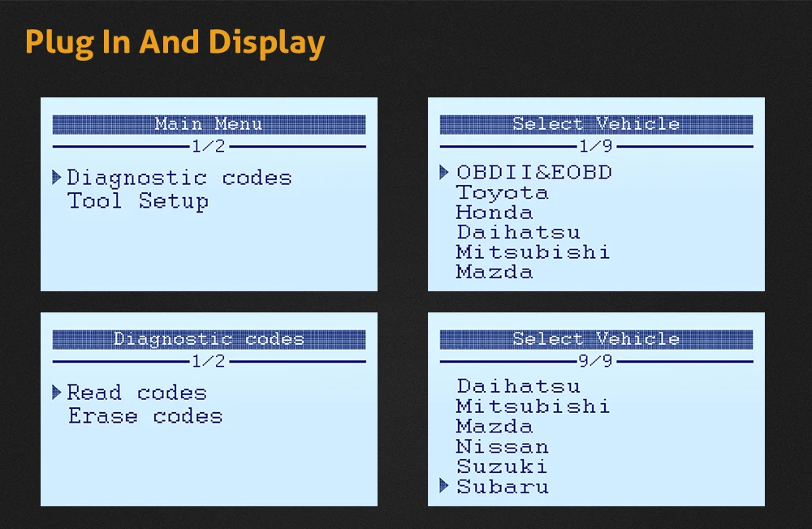Select Honda in vehicle list
812x529 pixels.
(x=494, y=213)
